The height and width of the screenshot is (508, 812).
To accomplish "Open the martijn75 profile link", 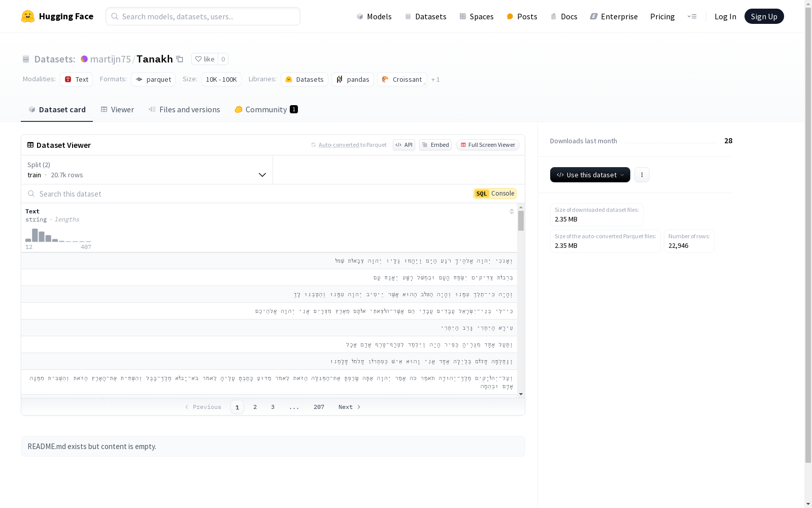I will click(x=111, y=59).
